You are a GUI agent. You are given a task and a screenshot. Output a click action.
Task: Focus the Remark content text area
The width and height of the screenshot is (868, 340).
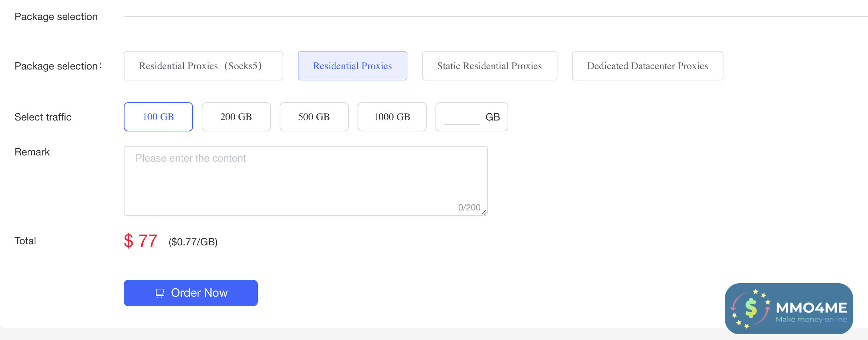pyautogui.click(x=305, y=181)
